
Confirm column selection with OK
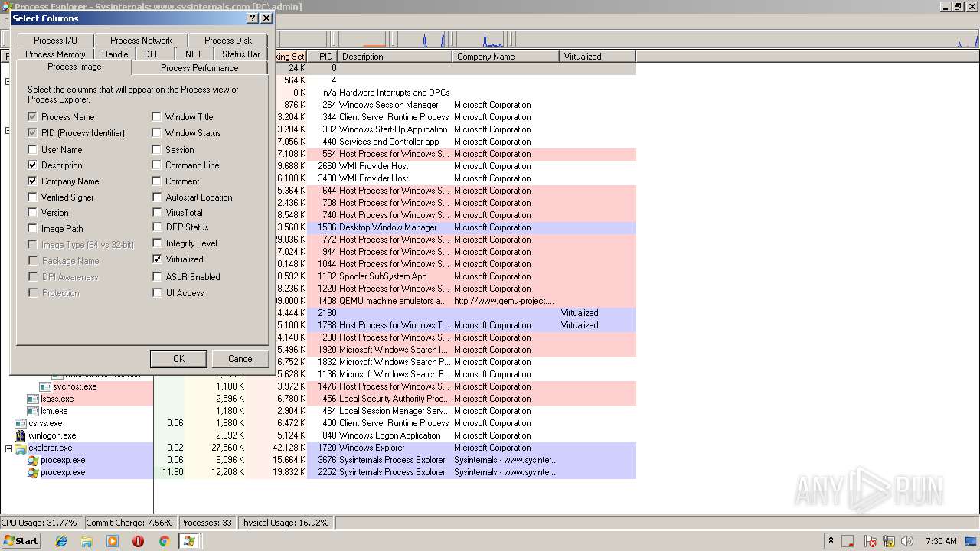[x=178, y=358]
